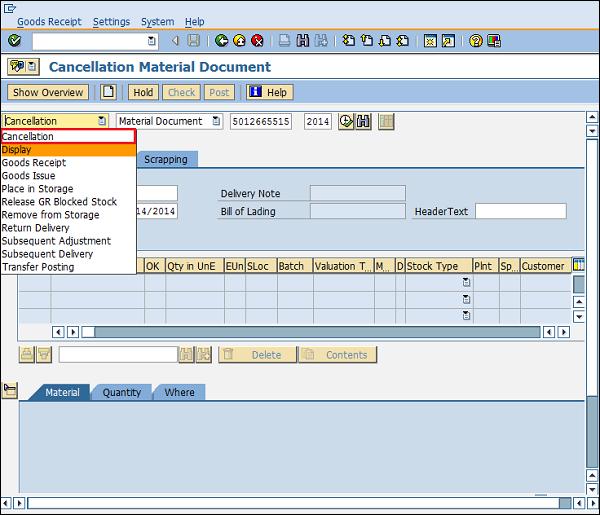Click the green checkmark Enter icon
This screenshot has width=600, height=515.
tap(14, 41)
